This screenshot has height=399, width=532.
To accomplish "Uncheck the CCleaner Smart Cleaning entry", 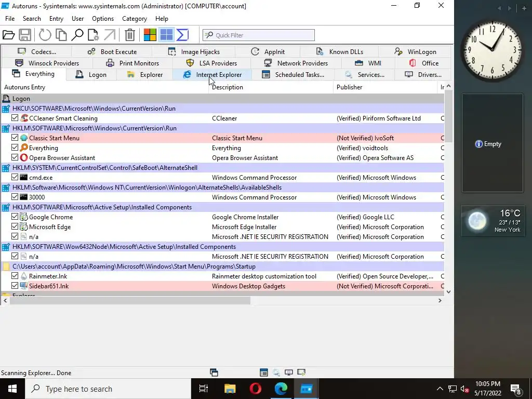I will (15, 118).
